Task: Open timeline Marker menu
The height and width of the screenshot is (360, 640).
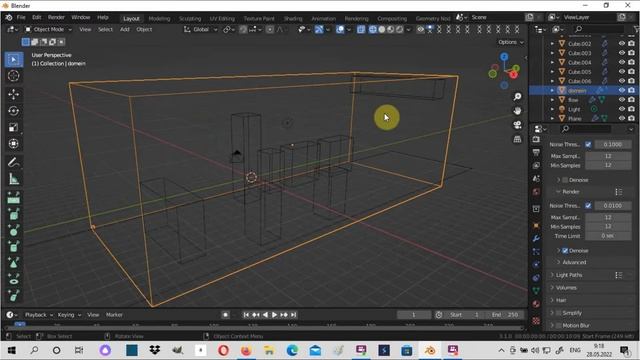Action: (x=114, y=315)
